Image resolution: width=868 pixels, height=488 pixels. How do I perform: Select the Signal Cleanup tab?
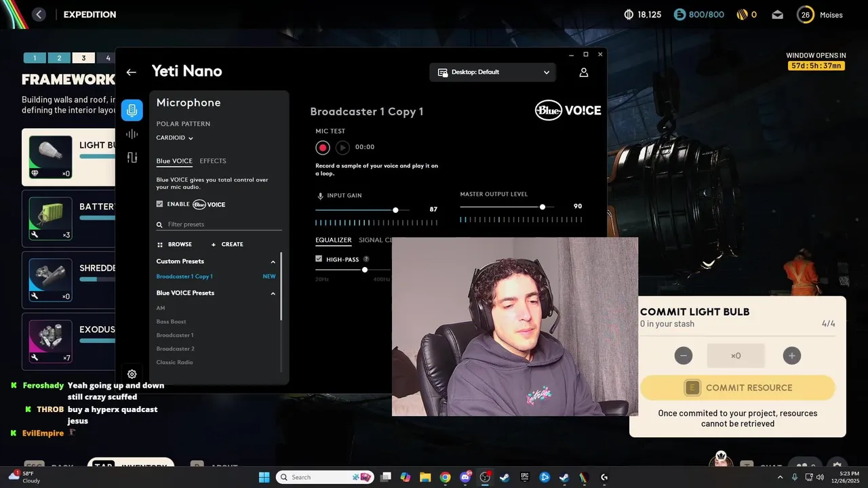click(375, 240)
